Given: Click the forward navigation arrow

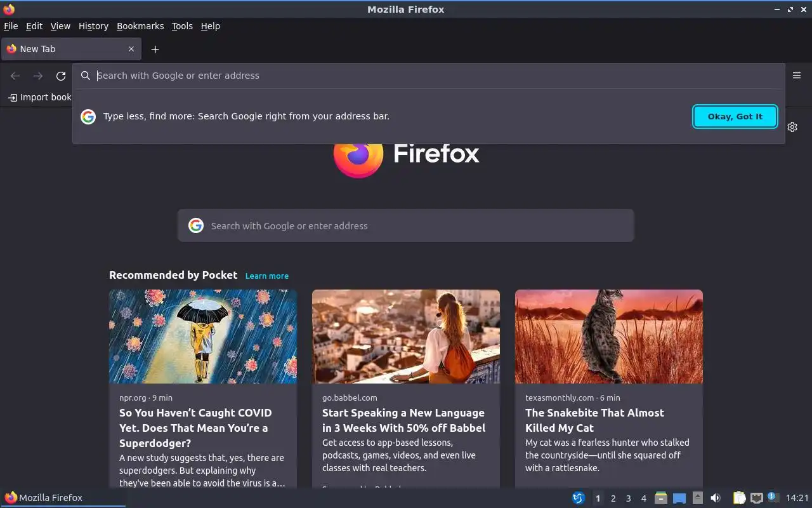Looking at the screenshot, I should pos(38,76).
